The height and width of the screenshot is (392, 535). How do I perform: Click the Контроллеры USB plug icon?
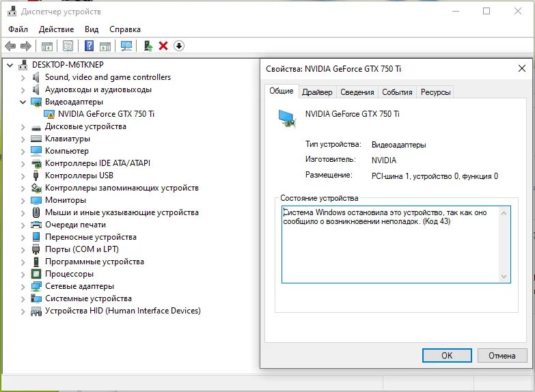click(x=36, y=176)
